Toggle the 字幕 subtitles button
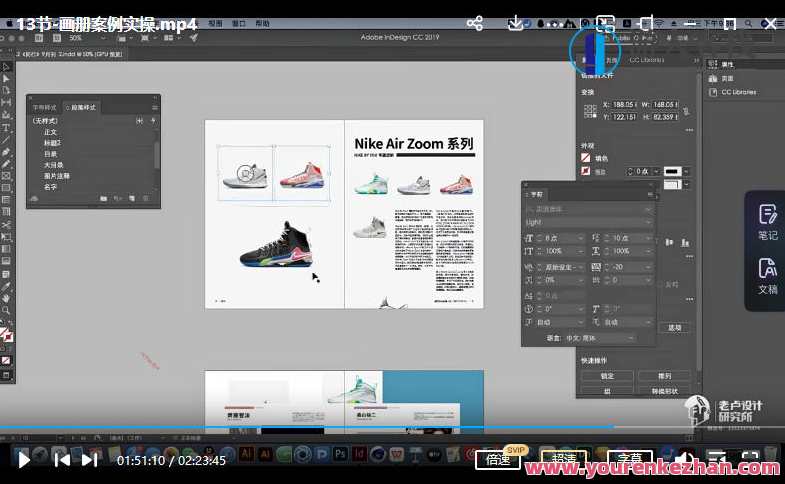Screen dimensions: 785x484 629,460
